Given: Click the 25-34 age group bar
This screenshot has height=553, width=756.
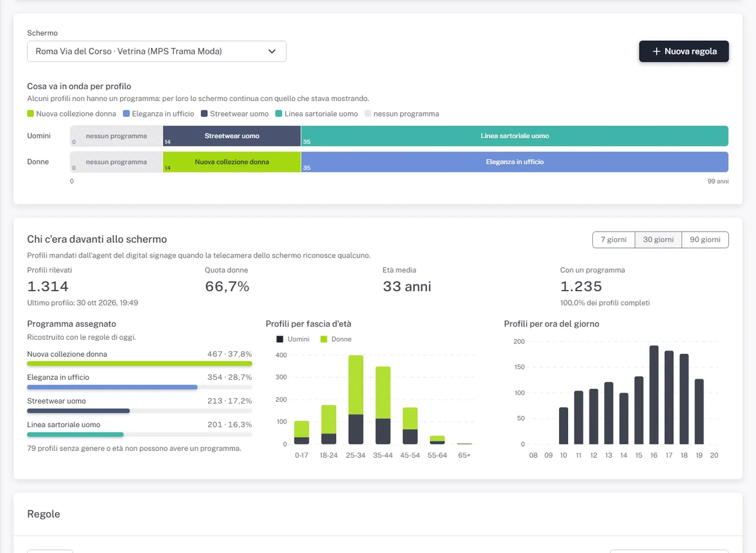Looking at the screenshot, I should (356, 399).
